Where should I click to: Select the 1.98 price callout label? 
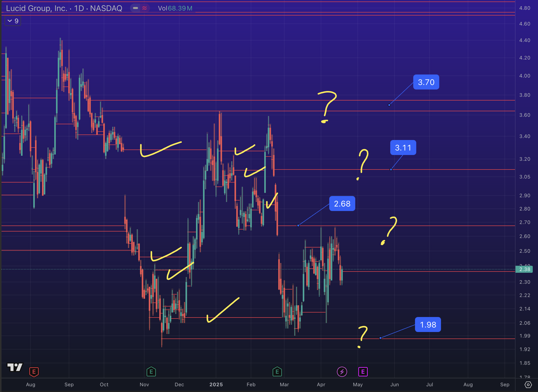[x=428, y=325]
